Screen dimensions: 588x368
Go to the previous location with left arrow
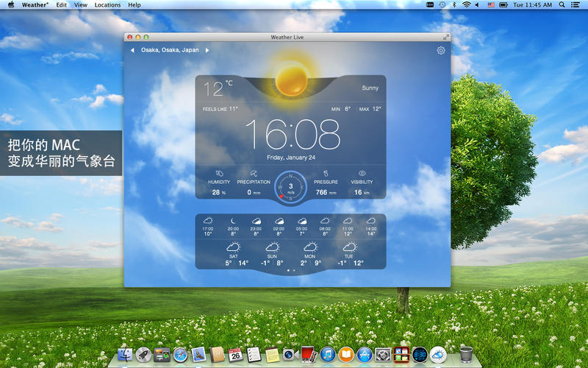(x=132, y=50)
